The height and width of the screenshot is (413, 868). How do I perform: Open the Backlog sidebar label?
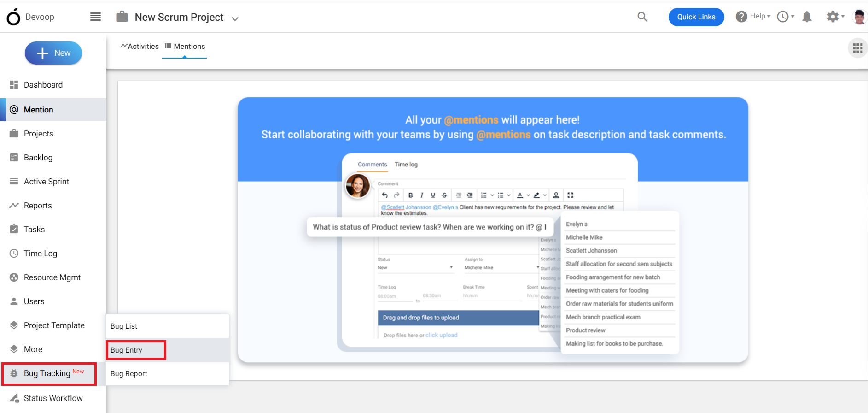38,158
